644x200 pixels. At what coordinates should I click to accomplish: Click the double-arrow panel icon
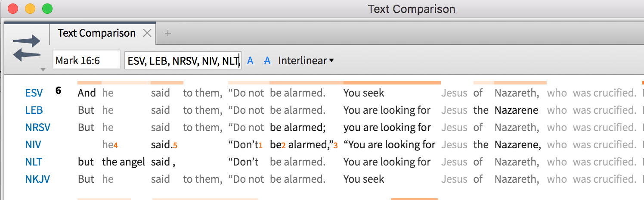pos(27,47)
